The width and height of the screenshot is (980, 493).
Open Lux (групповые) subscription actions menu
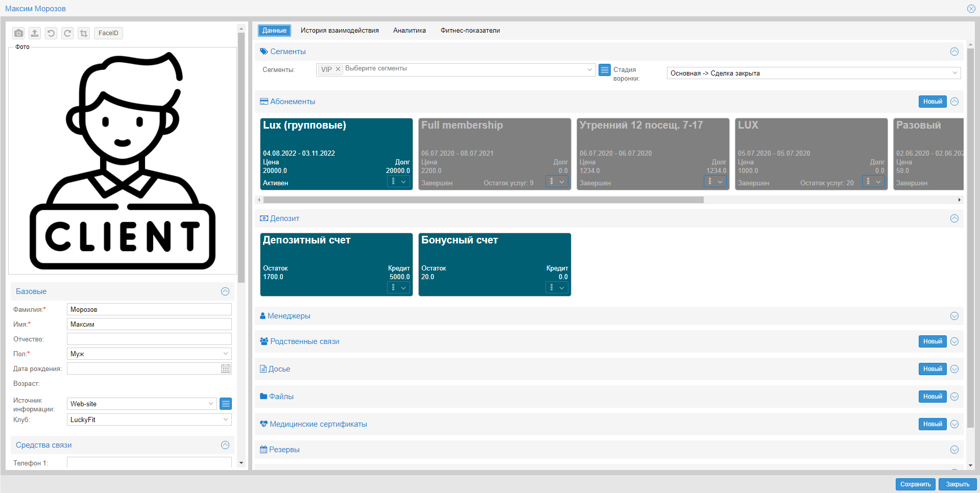(x=399, y=181)
